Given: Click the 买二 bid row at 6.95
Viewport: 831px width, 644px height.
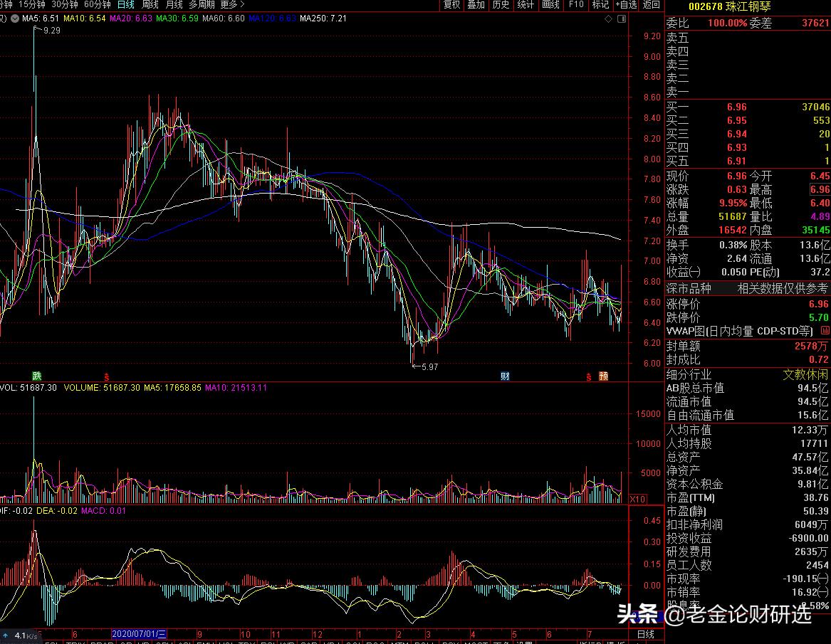Looking at the screenshot, I should click(x=748, y=121).
